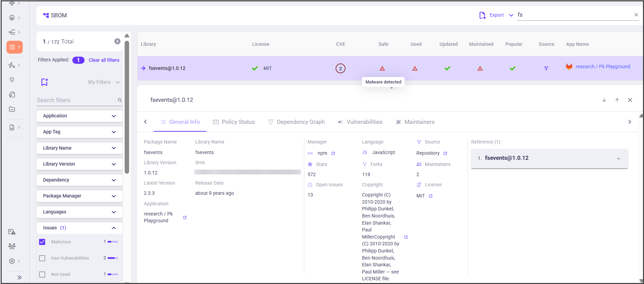Click the malware warning icon under Safe
Viewport: 644px width, 284px height.
pos(382,69)
